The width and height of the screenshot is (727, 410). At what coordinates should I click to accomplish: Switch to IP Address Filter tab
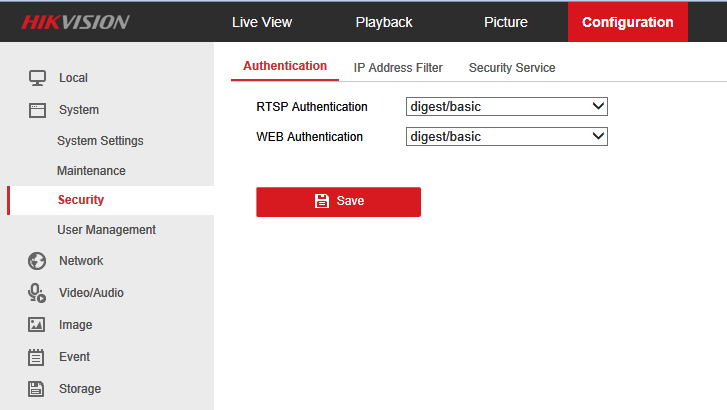point(398,68)
